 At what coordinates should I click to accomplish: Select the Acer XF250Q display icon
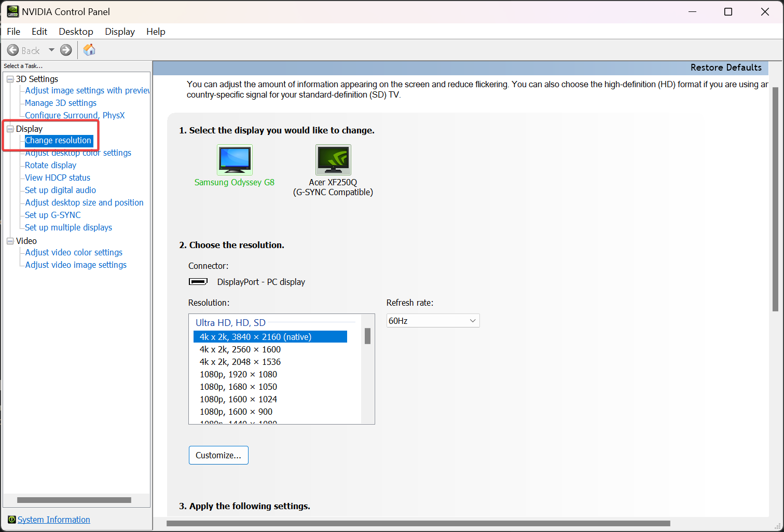pos(333,160)
